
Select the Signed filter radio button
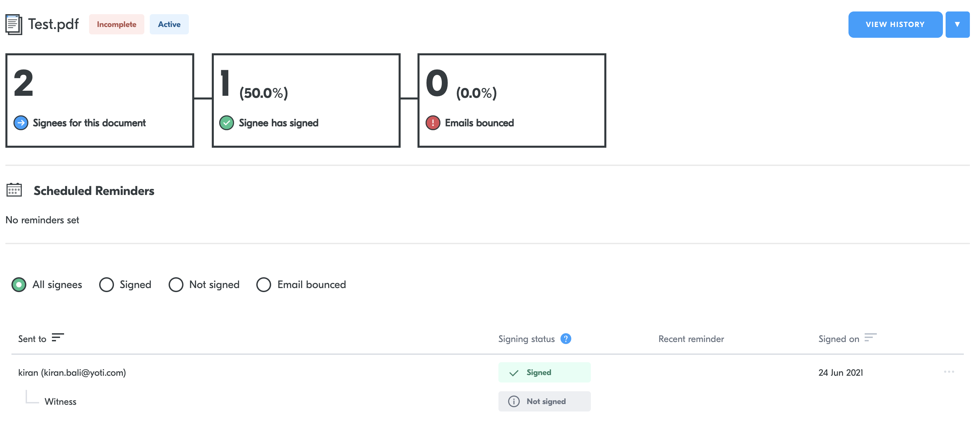[107, 285]
